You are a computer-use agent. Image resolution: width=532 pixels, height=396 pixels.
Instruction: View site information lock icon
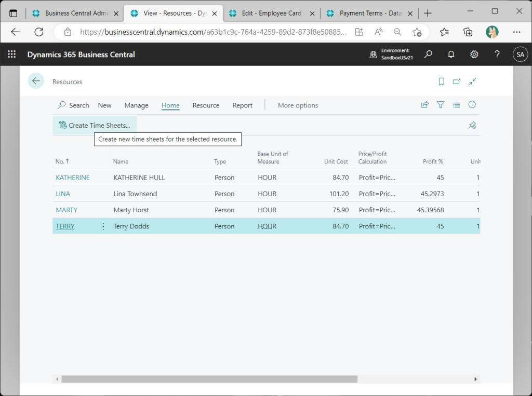pyautogui.click(x=68, y=32)
